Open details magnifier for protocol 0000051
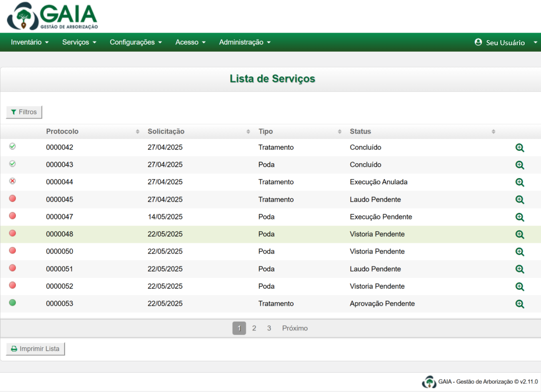This screenshot has width=541, height=392. point(520,269)
